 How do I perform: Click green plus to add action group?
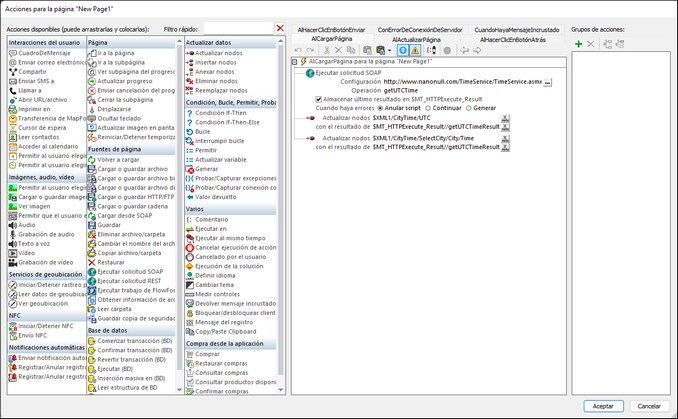tap(579, 44)
